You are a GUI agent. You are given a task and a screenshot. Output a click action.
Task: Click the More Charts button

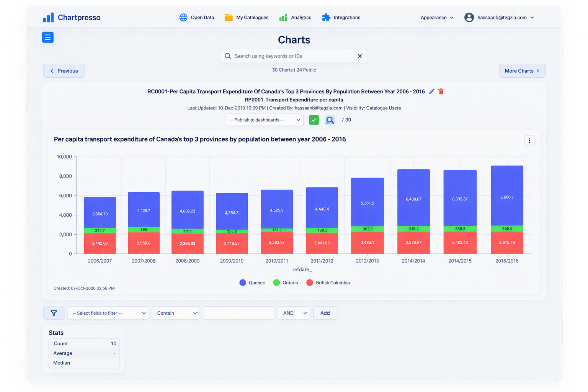pyautogui.click(x=522, y=71)
